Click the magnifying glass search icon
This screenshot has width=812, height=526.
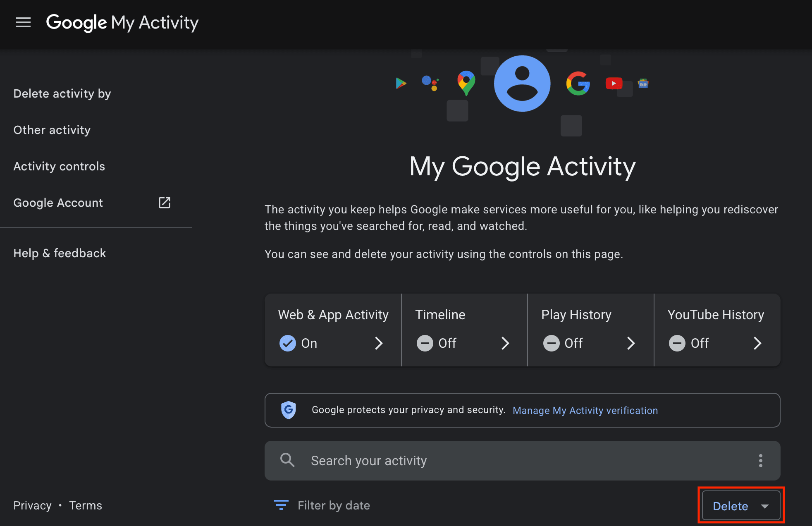287,460
